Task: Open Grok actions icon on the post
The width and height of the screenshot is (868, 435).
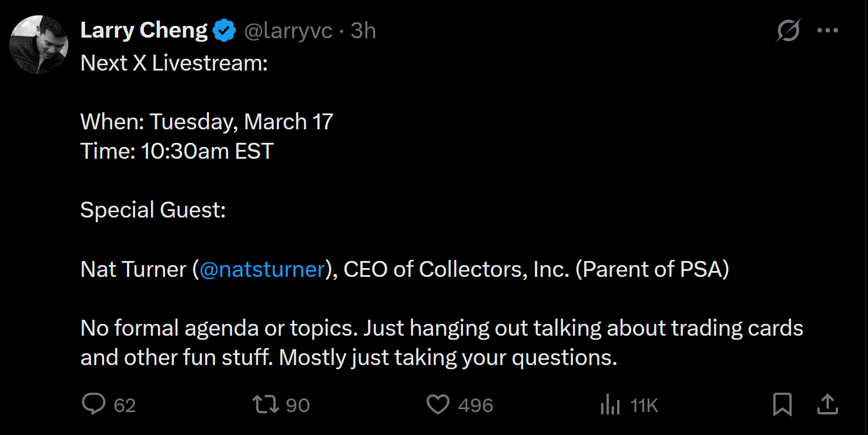Action: 787,31
